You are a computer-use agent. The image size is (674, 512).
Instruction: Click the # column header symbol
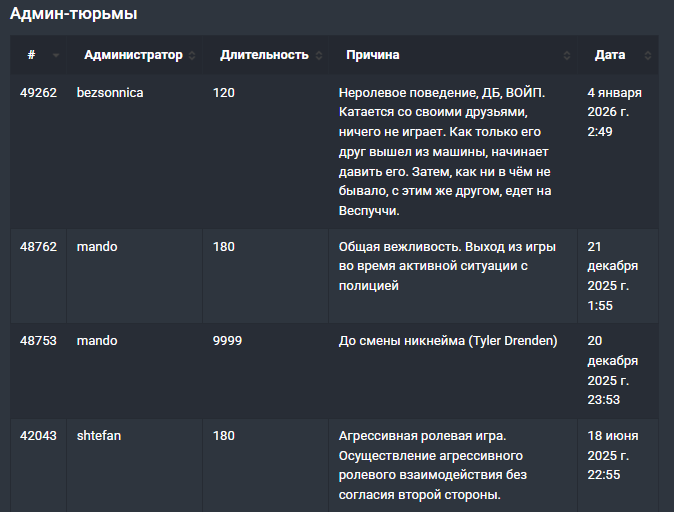[31, 55]
